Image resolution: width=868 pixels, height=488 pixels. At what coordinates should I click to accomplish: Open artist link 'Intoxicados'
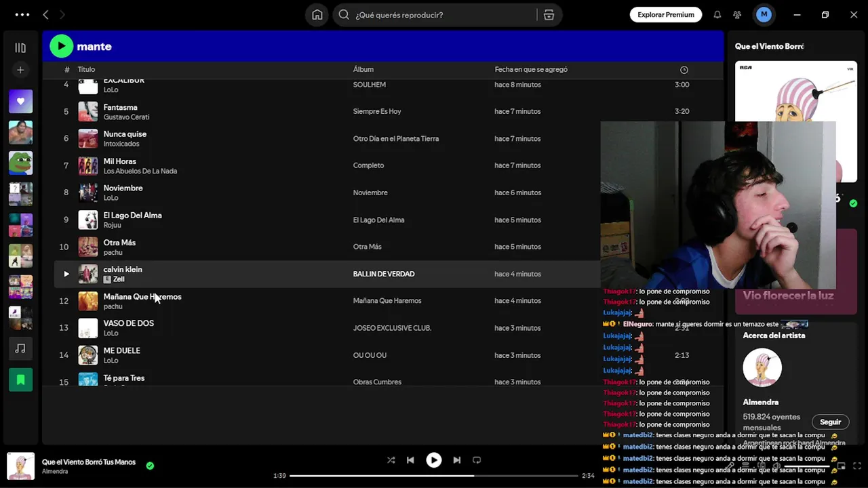click(121, 144)
